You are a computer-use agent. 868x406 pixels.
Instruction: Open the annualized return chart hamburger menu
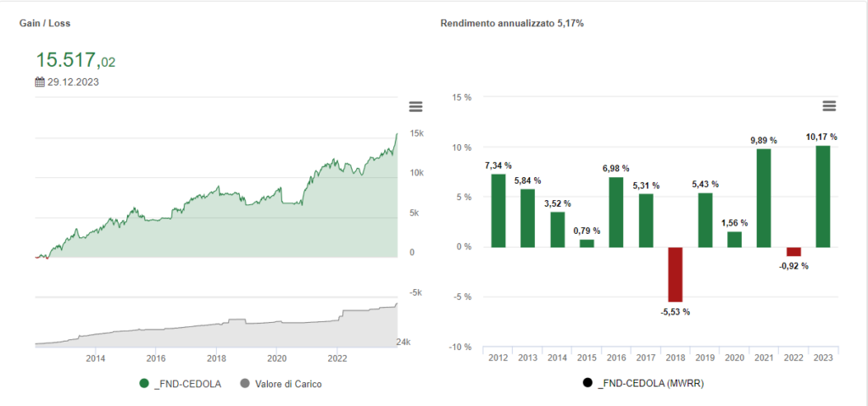point(829,105)
